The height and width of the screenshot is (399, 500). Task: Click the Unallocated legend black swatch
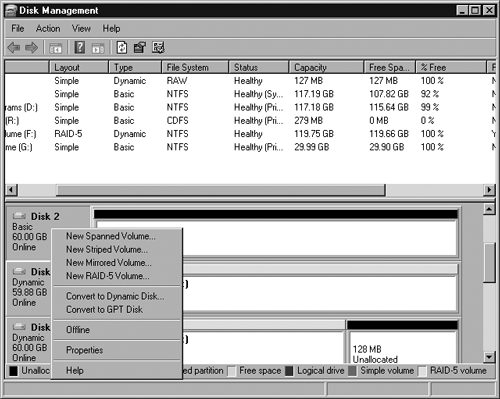coord(13,371)
